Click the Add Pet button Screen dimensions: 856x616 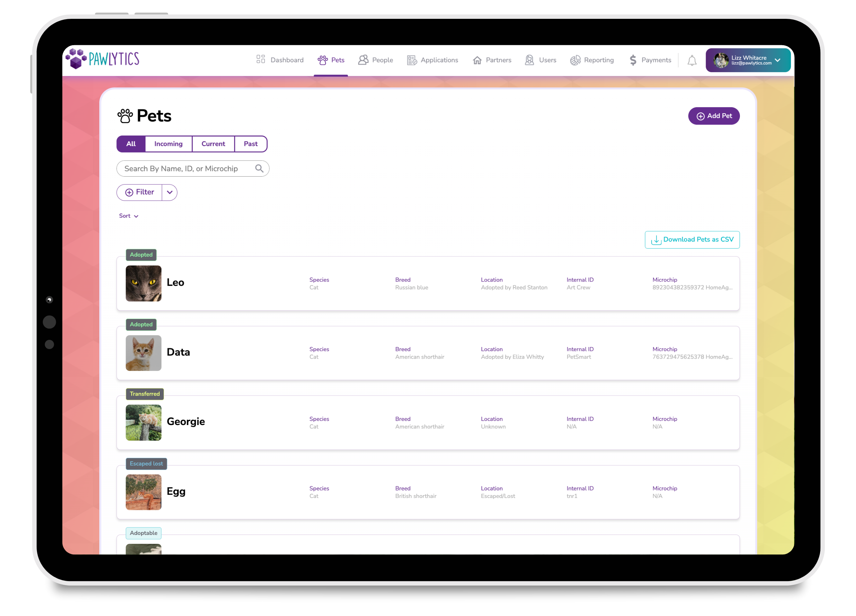click(714, 116)
